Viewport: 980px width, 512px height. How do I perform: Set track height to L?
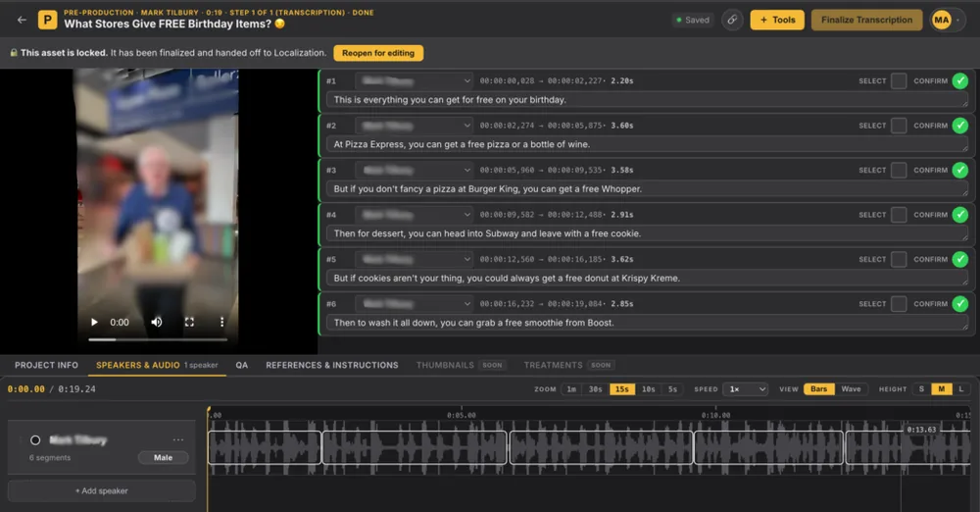961,389
